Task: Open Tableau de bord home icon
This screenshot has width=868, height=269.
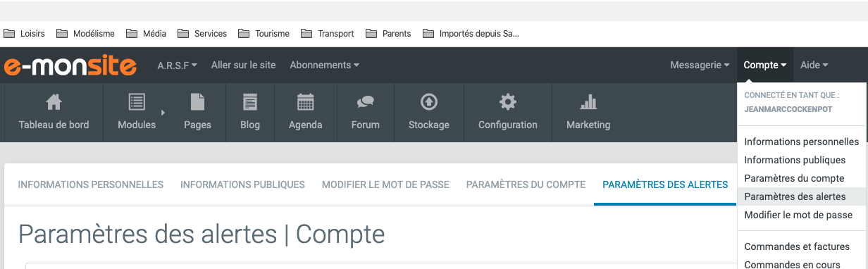Action: coord(54,103)
